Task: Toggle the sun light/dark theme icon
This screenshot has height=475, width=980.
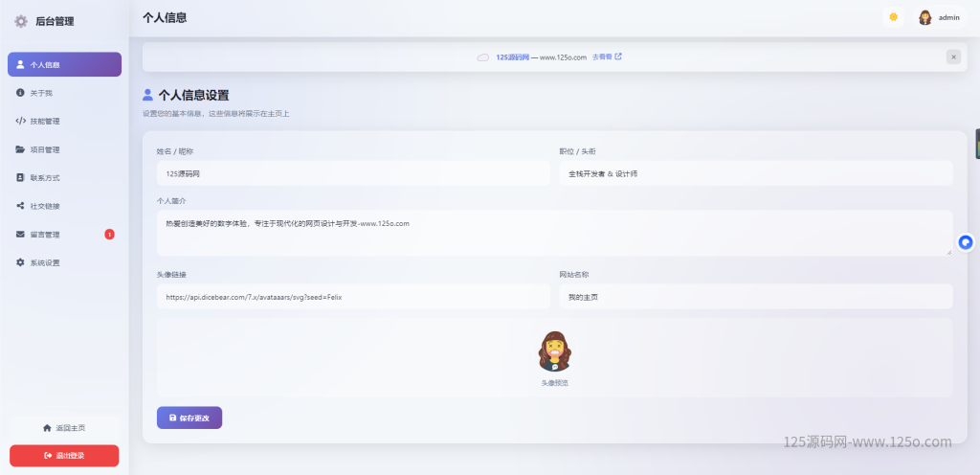Action: tap(893, 17)
